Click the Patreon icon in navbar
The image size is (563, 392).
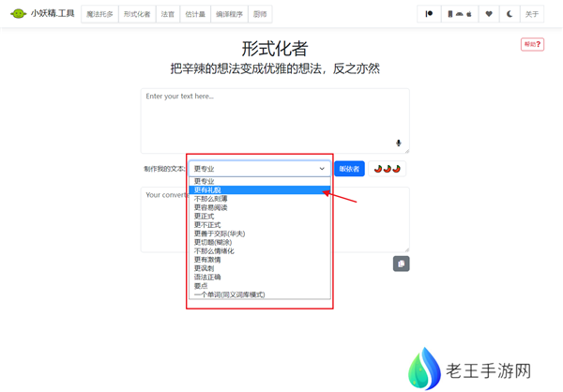pos(429,14)
